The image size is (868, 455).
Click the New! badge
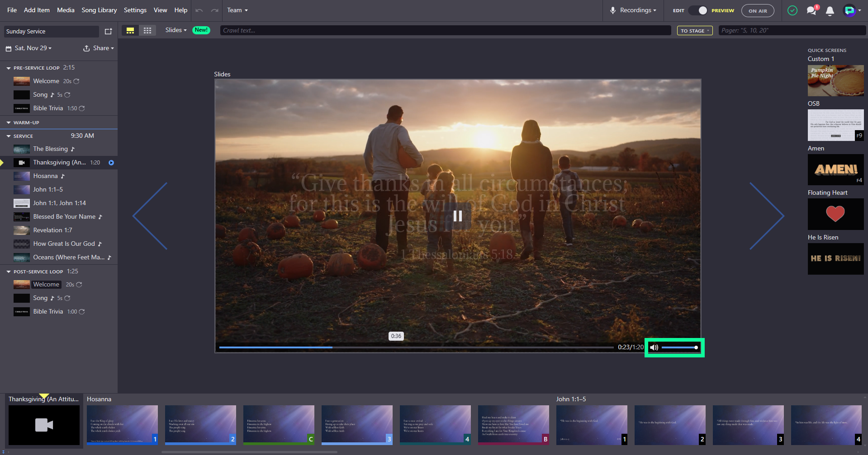[x=201, y=30]
